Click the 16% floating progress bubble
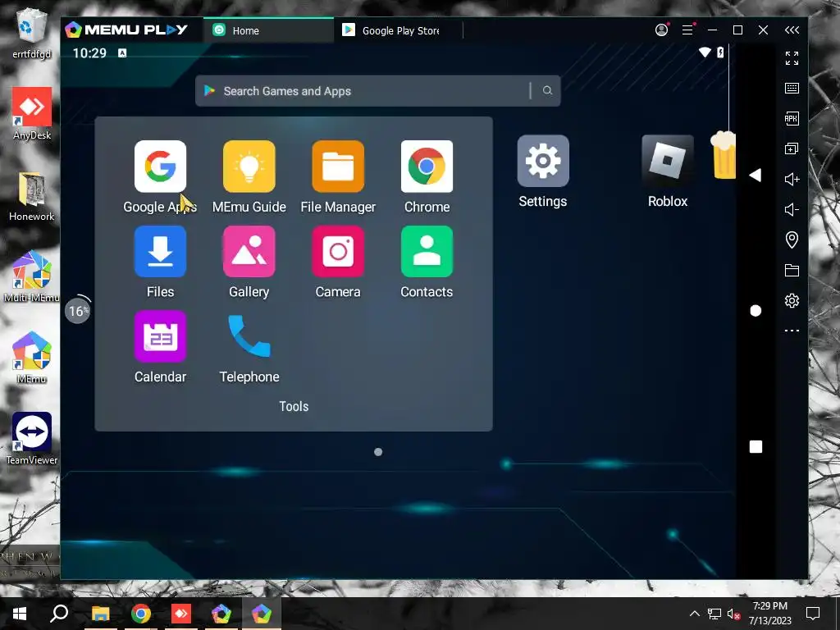The height and width of the screenshot is (630, 840). pyautogui.click(x=78, y=310)
